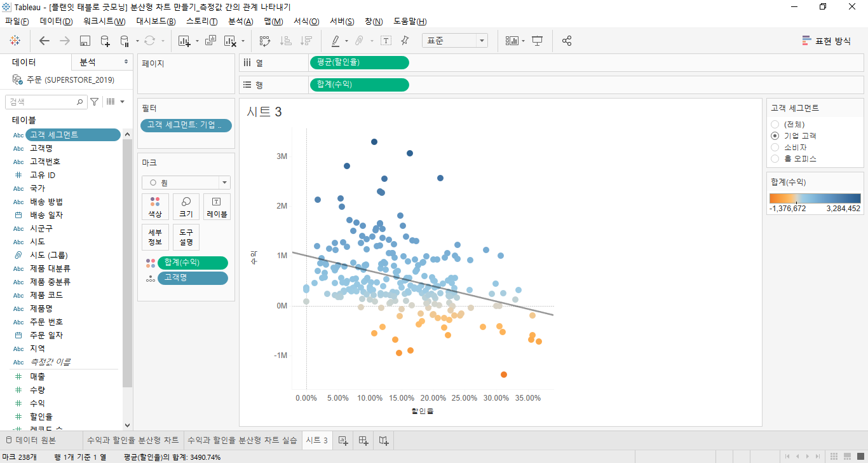The height and width of the screenshot is (463, 868).
Task: Toggle mark labels T icon
Action: (x=386, y=41)
